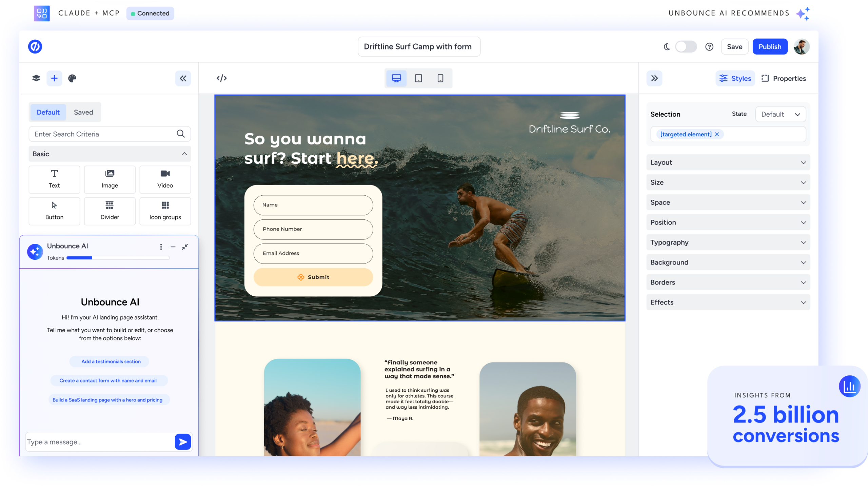Open the layers panel icon
The height and width of the screenshot is (488, 868).
[36, 78]
